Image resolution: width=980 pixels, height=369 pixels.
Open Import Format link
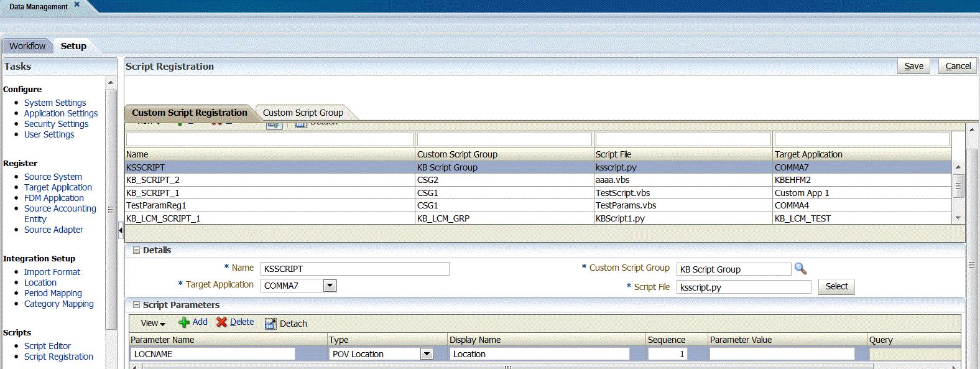click(x=52, y=272)
